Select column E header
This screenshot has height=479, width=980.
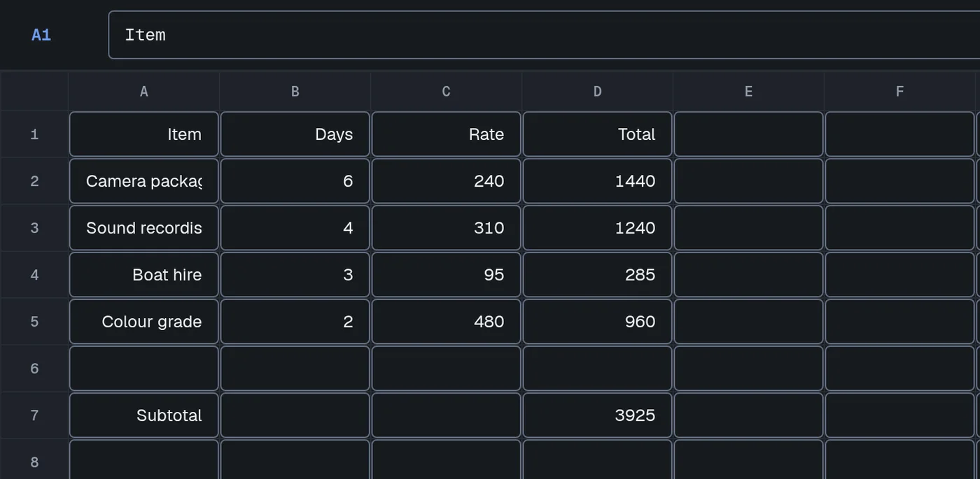click(x=749, y=91)
